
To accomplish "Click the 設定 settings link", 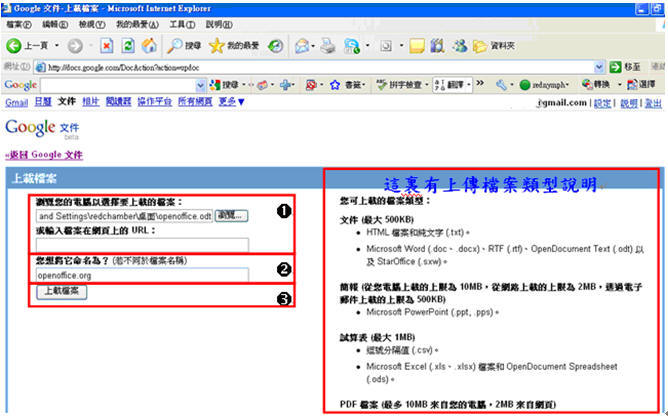I will point(602,103).
